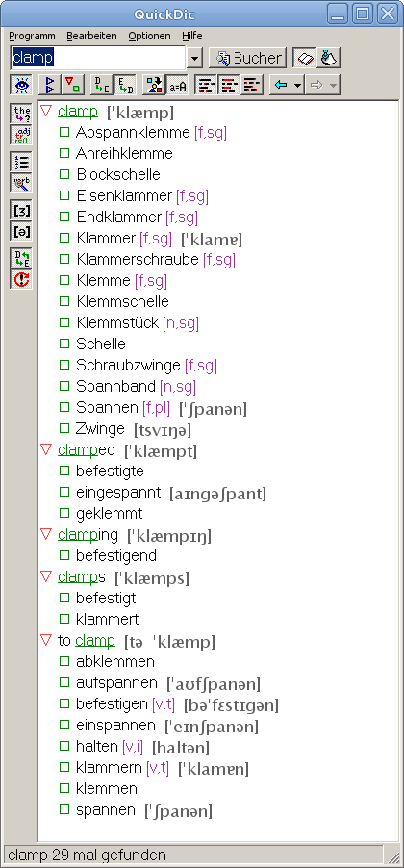Click the red circular arrow exclamation icon
404x868 pixels.
tap(23, 279)
